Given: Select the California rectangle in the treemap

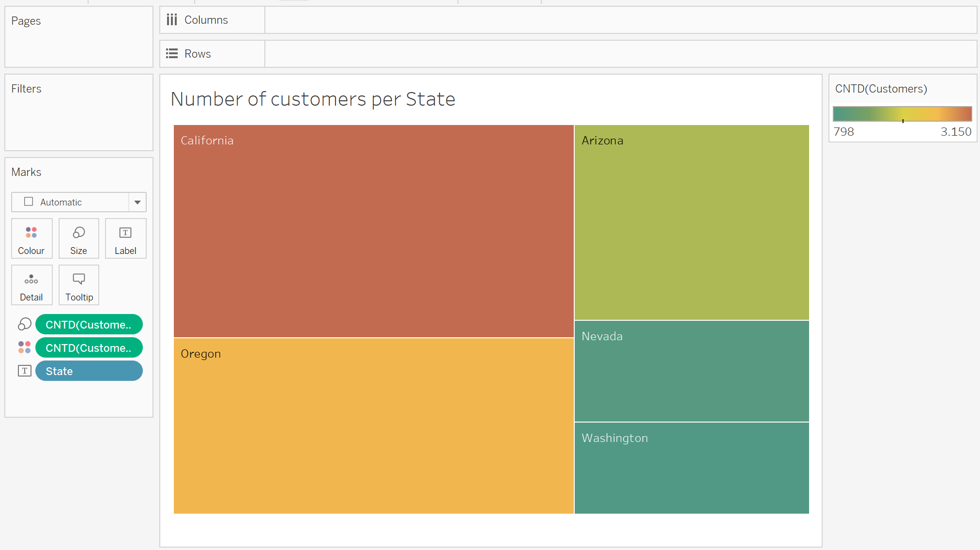Looking at the screenshot, I should coord(373,228).
